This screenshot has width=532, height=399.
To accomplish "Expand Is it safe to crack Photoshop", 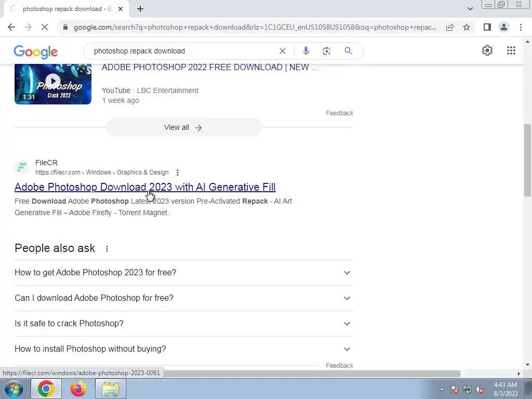I will click(x=183, y=324).
